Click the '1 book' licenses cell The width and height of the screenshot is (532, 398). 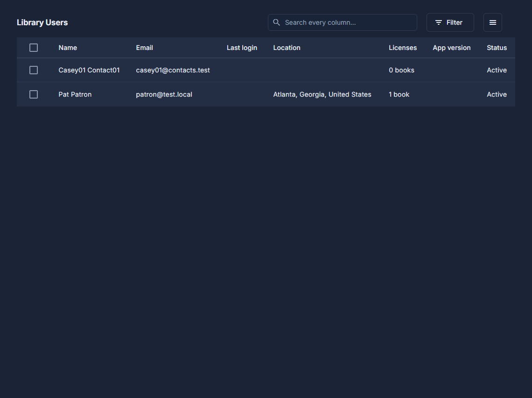(399, 94)
